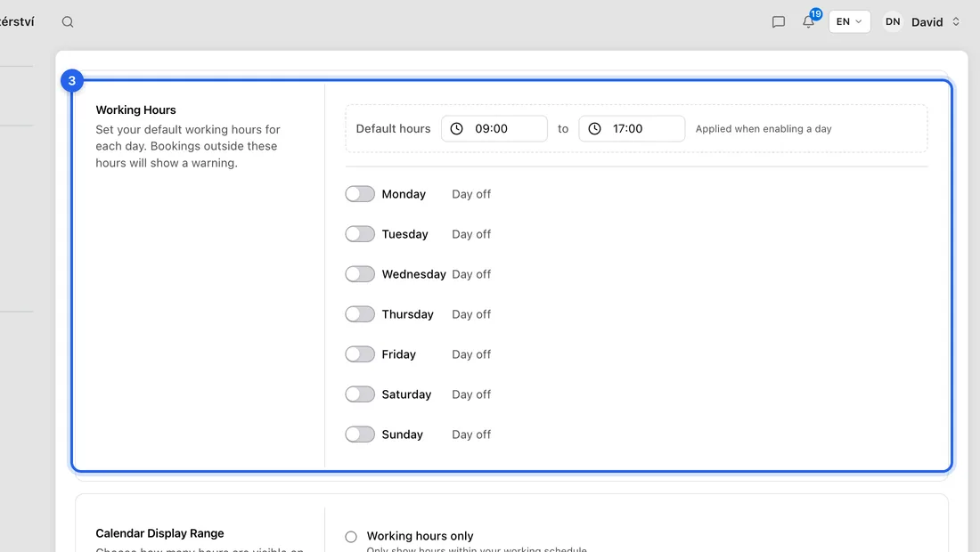Edit the default end time 17:00
This screenshot has height=552, width=980.
[x=632, y=128]
